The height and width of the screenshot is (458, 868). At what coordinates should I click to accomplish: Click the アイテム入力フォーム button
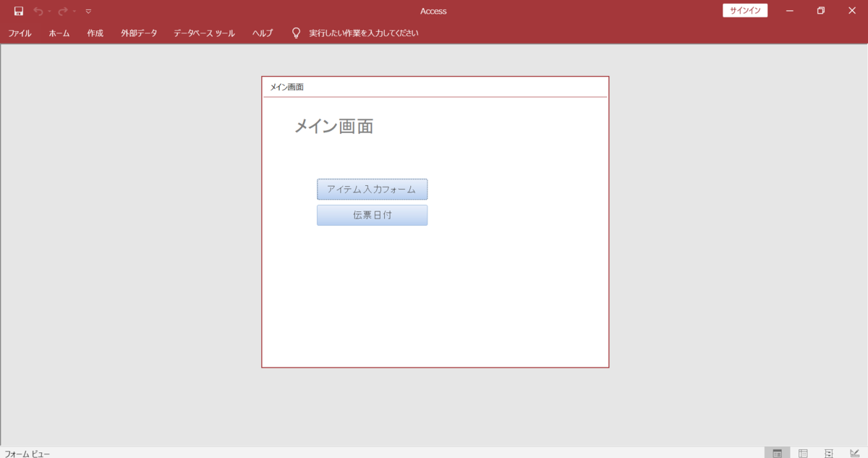pos(372,190)
